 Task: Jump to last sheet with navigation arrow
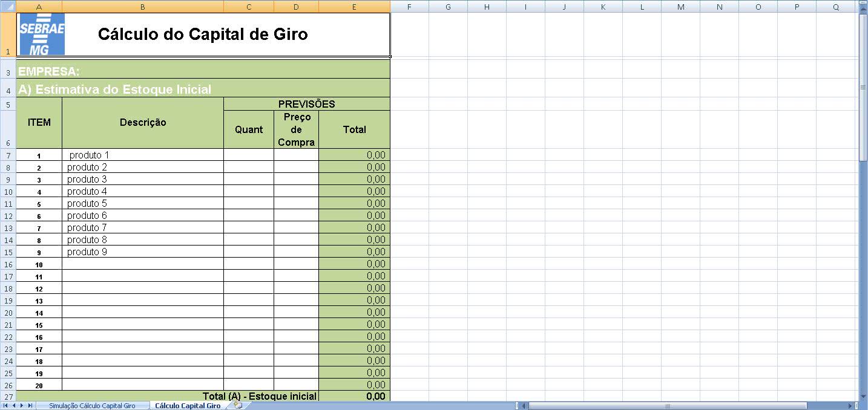pos(30,406)
